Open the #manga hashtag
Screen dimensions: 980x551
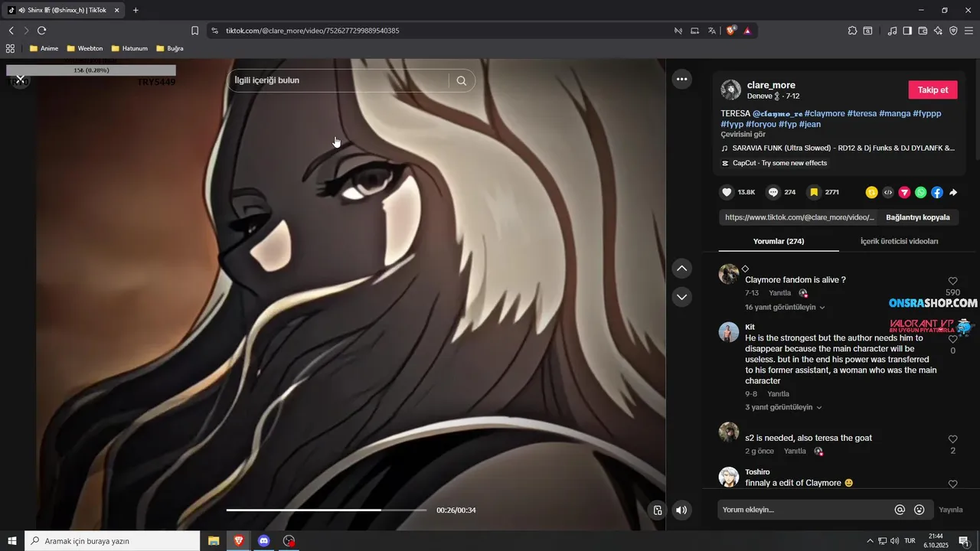894,113
